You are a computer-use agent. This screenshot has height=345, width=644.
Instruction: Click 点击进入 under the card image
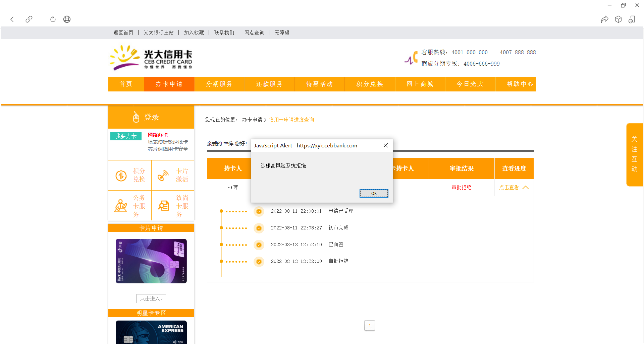151,298
